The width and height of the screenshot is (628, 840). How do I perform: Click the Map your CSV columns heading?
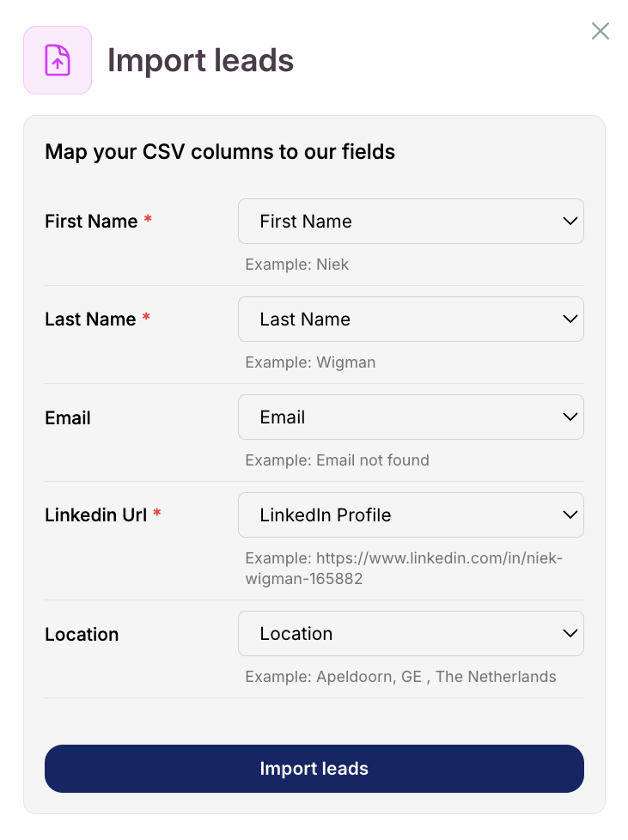click(220, 152)
